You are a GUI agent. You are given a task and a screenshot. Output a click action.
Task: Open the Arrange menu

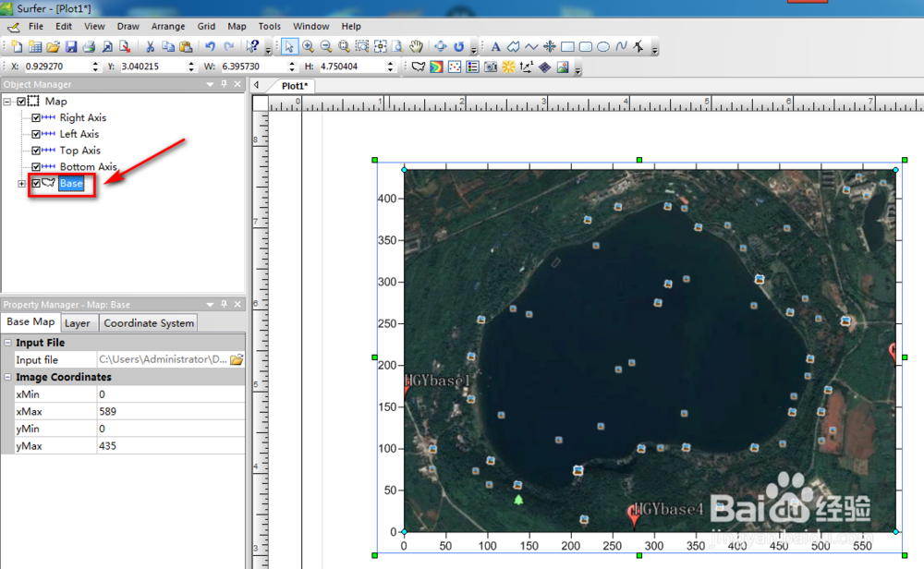[168, 27]
